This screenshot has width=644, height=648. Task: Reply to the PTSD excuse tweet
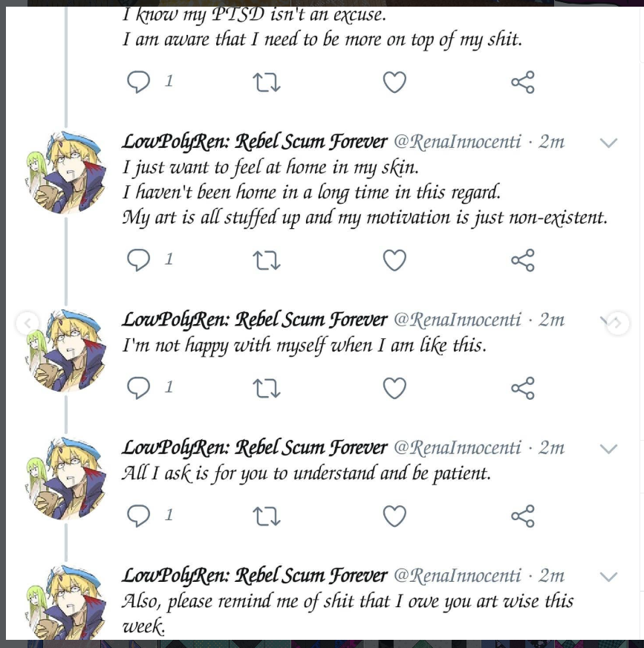click(x=139, y=82)
